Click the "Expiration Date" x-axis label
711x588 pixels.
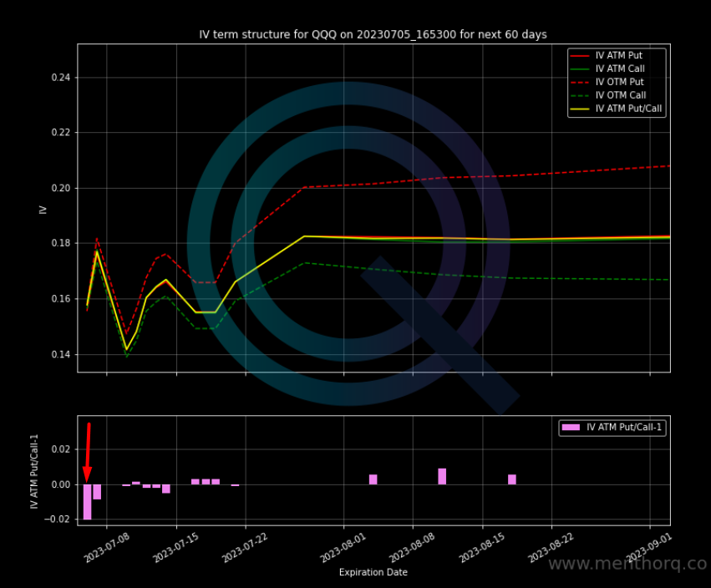tap(373, 573)
